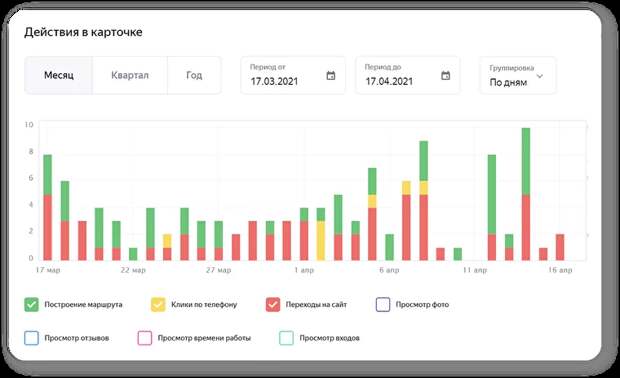The image size is (620, 378).
Task: Click the first bar at 17 мар
Action: 47,207
